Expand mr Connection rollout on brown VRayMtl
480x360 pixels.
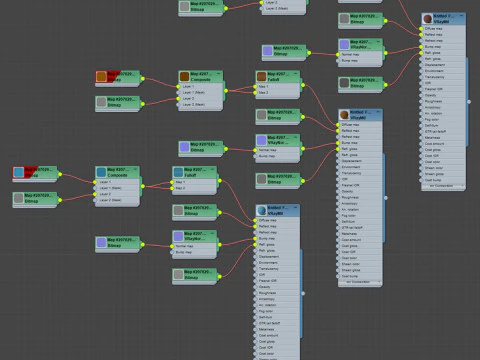[x=360, y=282]
